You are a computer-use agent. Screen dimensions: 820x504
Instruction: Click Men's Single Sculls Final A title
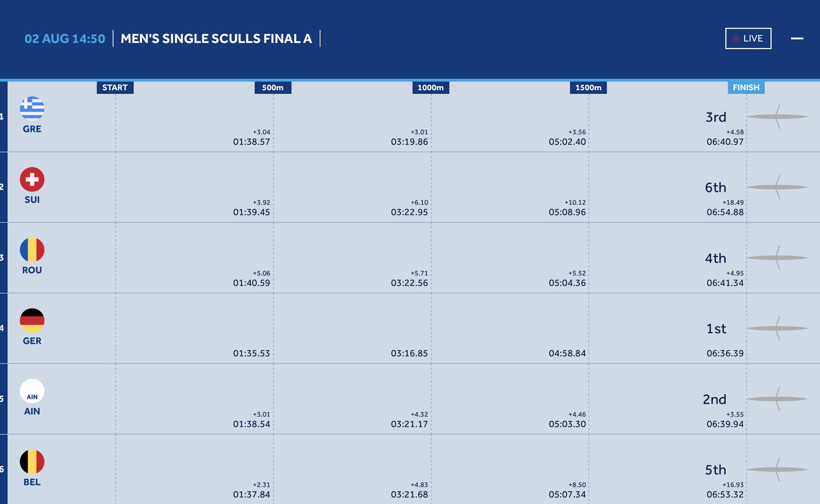(x=216, y=38)
